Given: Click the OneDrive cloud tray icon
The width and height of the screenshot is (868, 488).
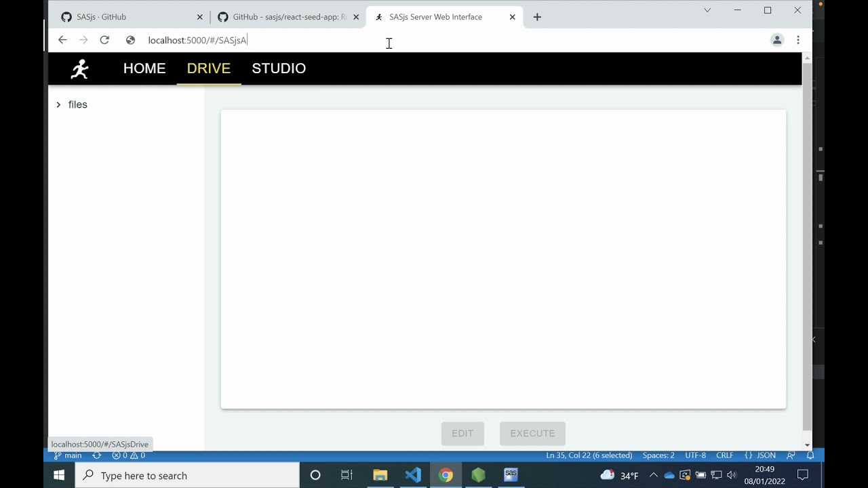Looking at the screenshot, I should click(669, 475).
